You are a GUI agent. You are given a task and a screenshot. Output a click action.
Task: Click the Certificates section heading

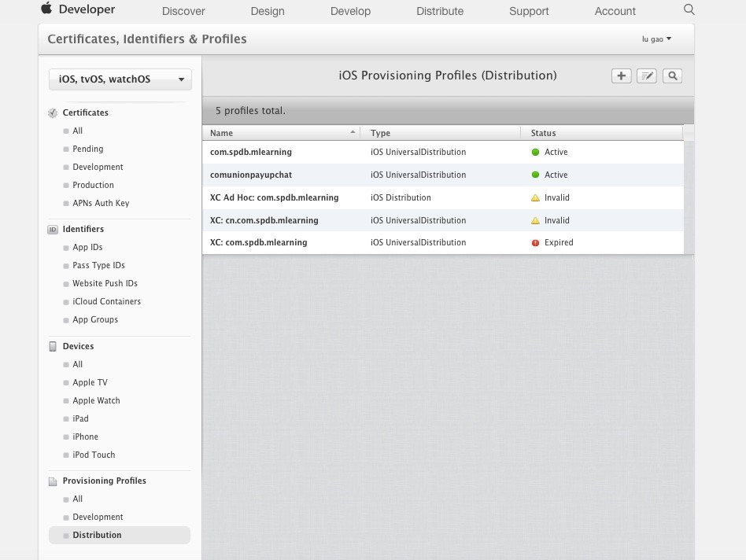pyautogui.click(x=86, y=112)
